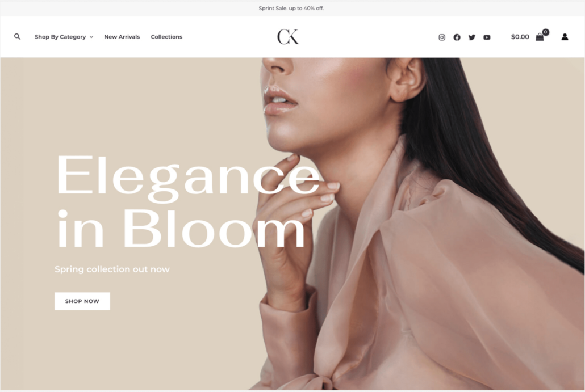Open the YouTube channel icon
585x392 pixels.
click(x=487, y=37)
